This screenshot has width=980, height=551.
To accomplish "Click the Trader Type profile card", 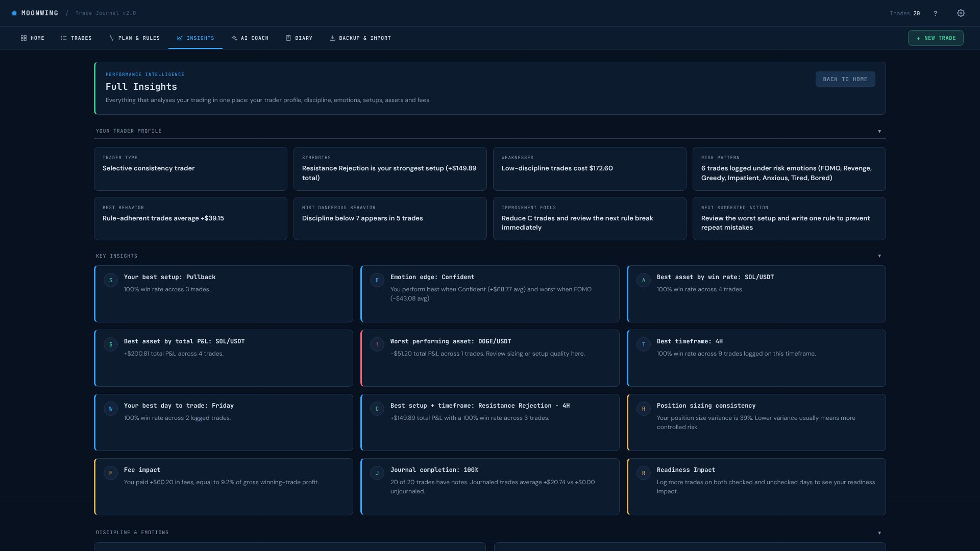I will point(190,169).
